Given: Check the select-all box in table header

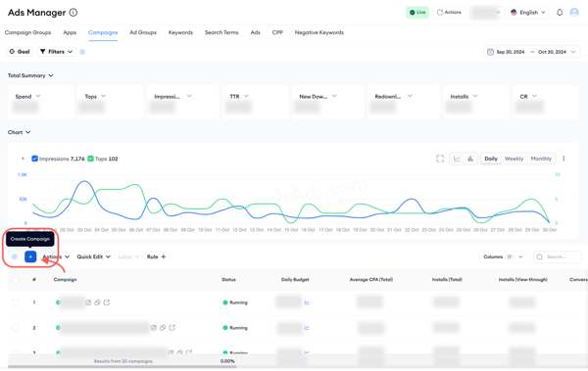Looking at the screenshot, I should (16, 280).
